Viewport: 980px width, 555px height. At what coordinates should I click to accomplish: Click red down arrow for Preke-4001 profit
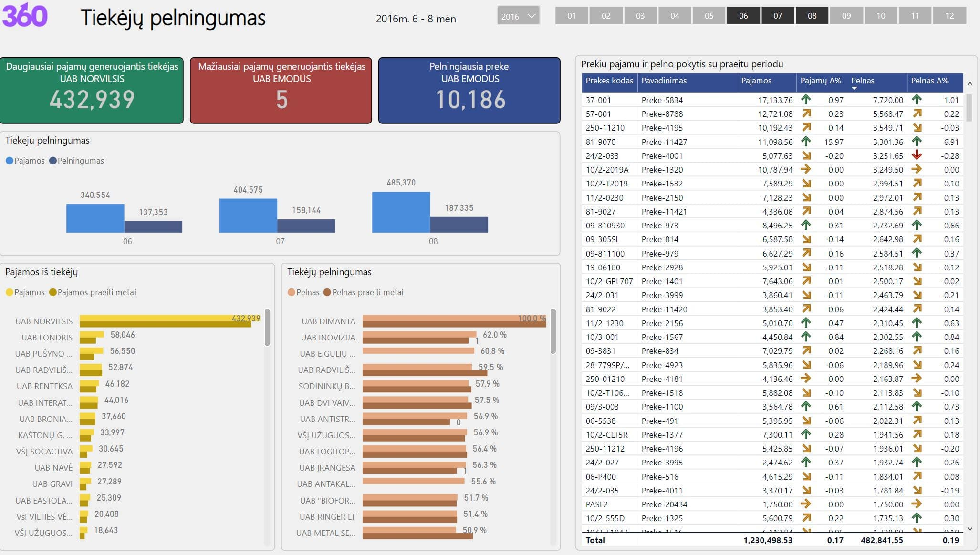(917, 155)
